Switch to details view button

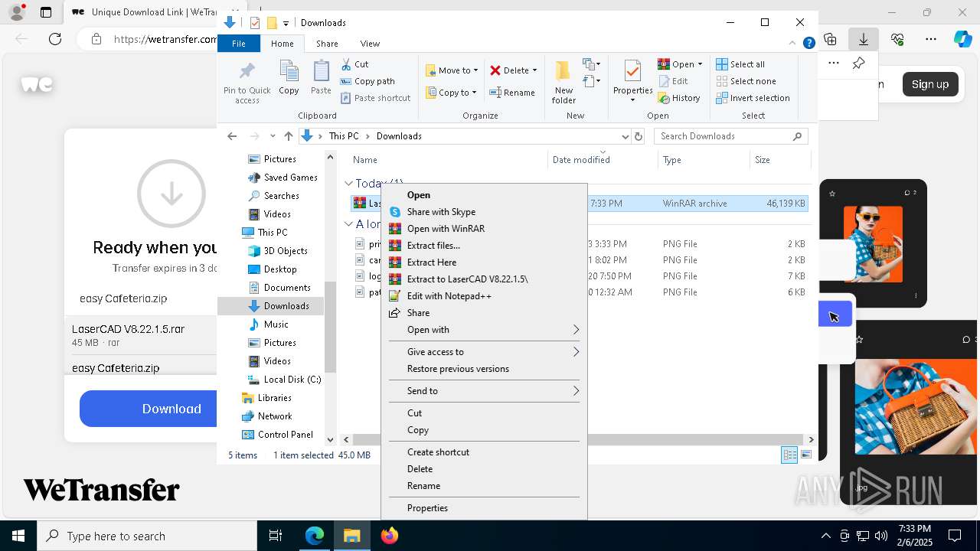[789, 455]
